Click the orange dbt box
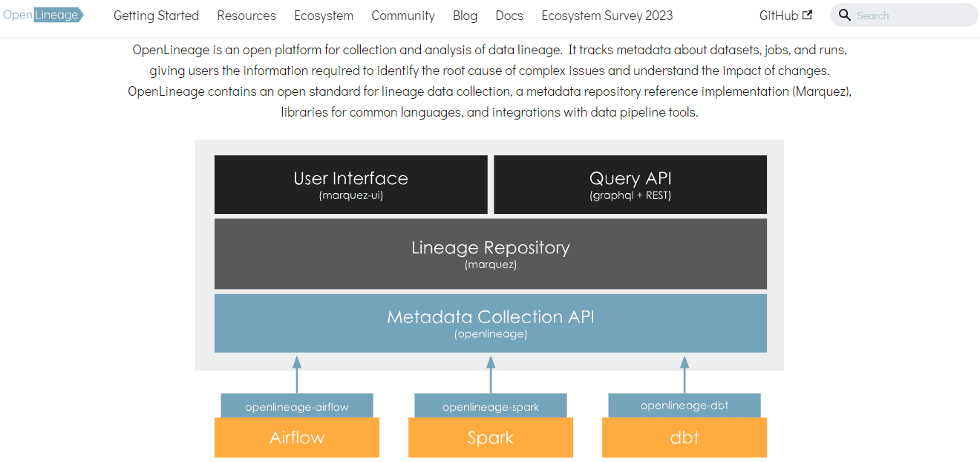Image resolution: width=980 pixels, height=462 pixels. pyautogui.click(x=685, y=437)
